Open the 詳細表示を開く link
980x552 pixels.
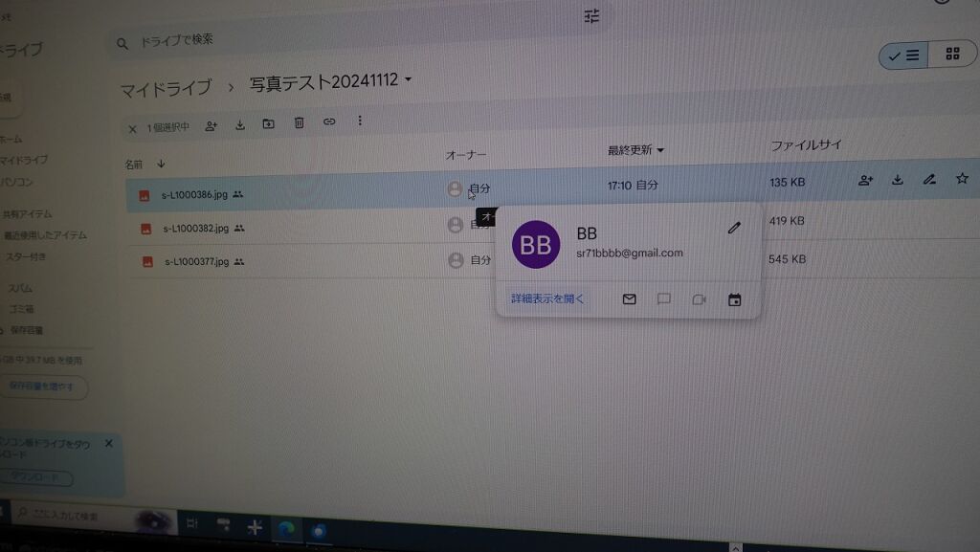coord(547,298)
